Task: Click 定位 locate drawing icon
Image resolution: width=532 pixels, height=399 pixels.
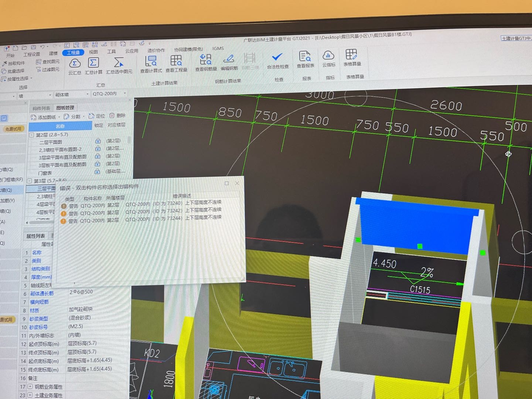Action: (97, 116)
